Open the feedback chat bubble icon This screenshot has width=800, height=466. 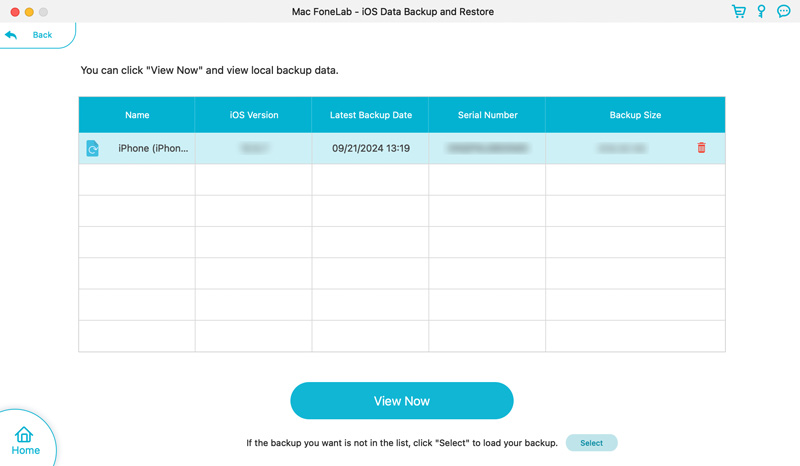click(783, 12)
